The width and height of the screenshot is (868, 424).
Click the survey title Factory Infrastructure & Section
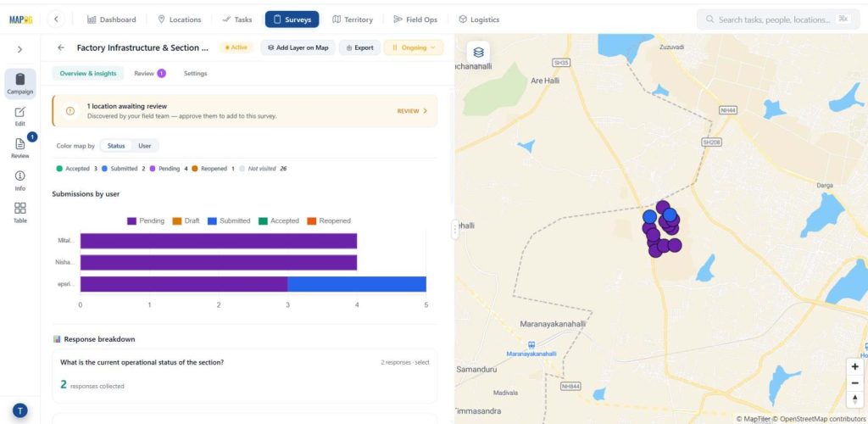coord(142,47)
